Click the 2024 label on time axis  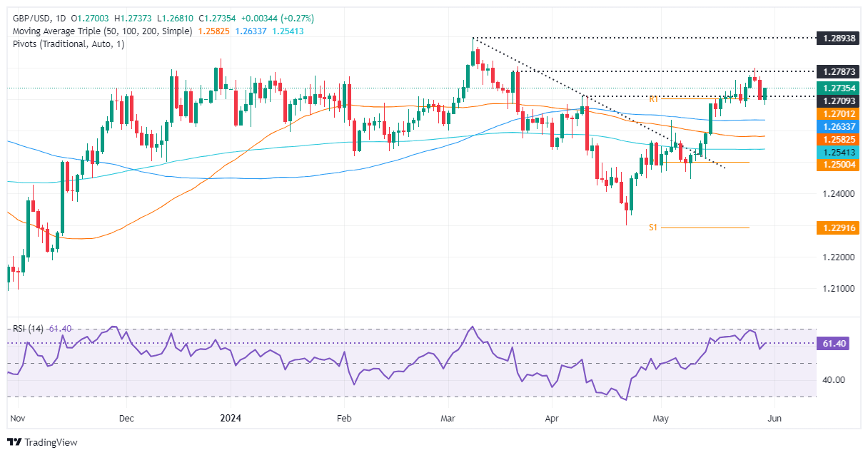coord(231,419)
